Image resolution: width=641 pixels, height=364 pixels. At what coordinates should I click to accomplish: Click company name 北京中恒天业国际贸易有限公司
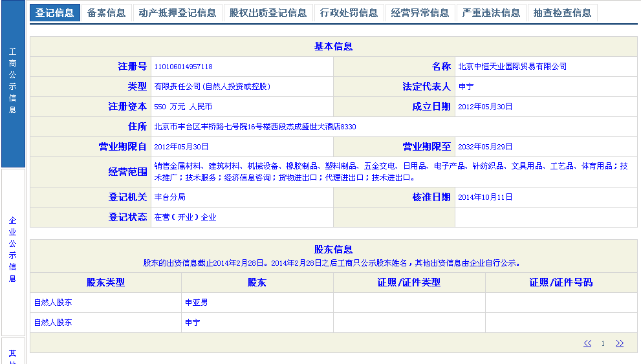[x=512, y=67]
